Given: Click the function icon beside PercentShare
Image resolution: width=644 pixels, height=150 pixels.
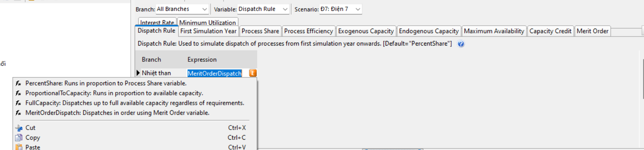Looking at the screenshot, I should [18, 83].
